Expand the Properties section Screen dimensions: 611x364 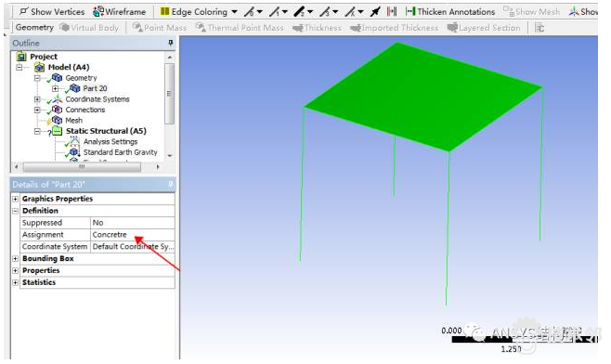pyautogui.click(x=15, y=270)
